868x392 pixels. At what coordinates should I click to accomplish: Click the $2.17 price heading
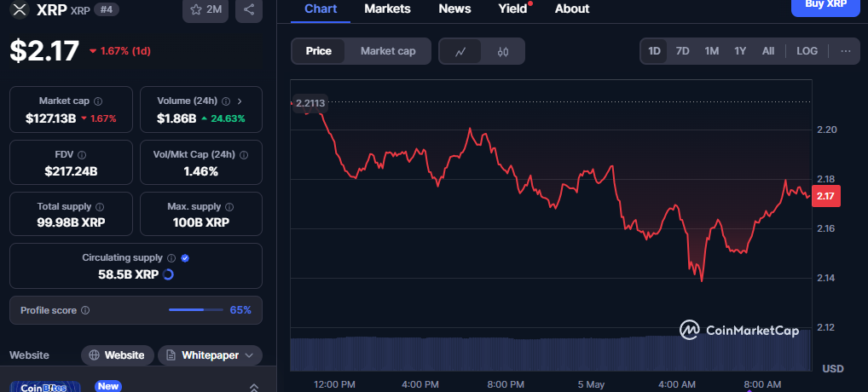[45, 51]
